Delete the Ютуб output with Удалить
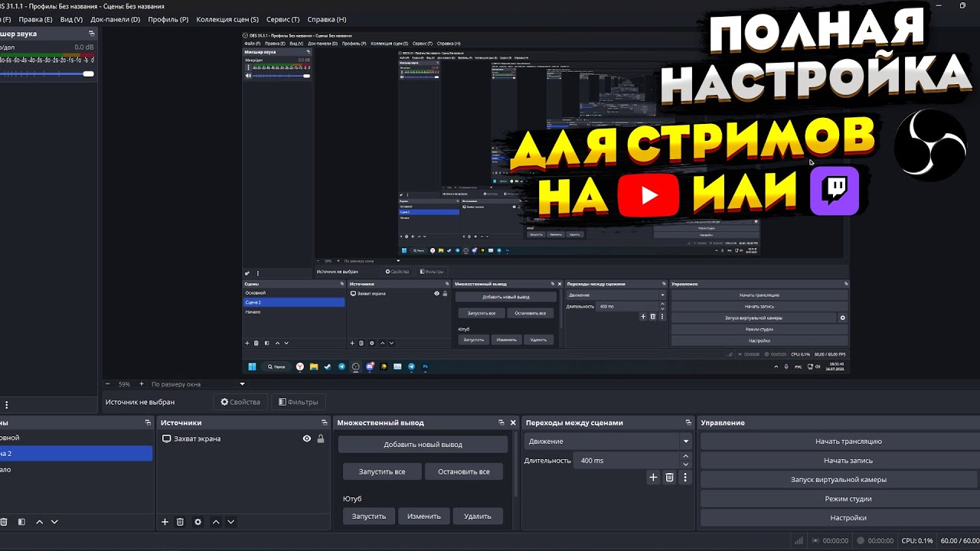The image size is (980, 551). 478,517
